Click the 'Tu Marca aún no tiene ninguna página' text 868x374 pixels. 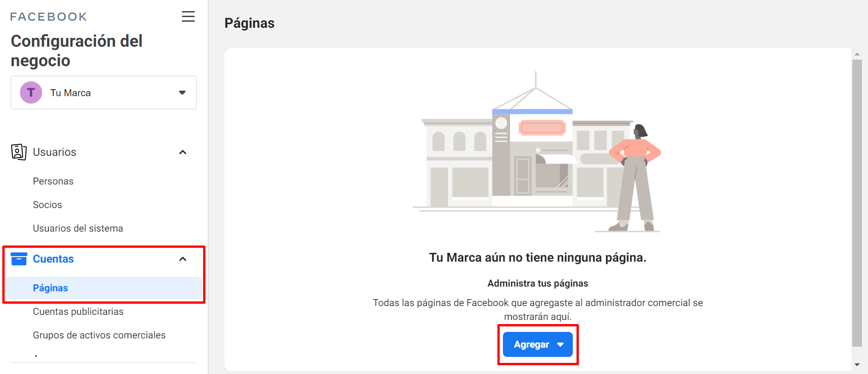pyautogui.click(x=538, y=258)
